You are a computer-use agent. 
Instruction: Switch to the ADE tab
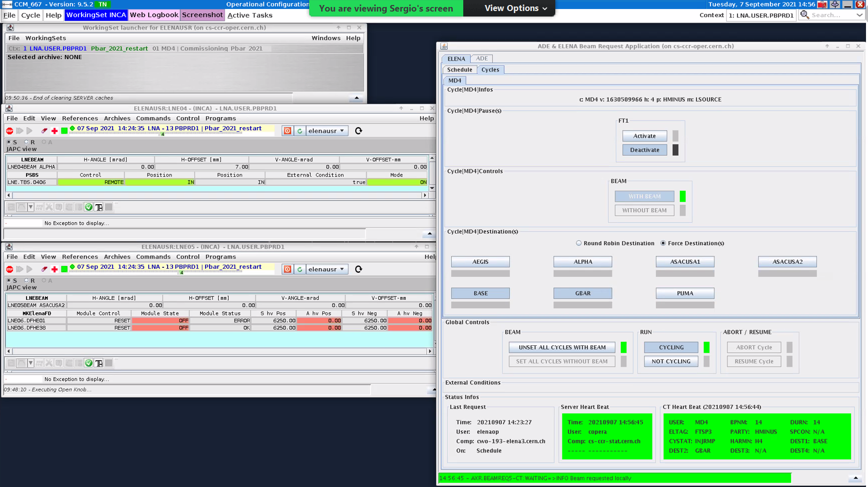481,59
